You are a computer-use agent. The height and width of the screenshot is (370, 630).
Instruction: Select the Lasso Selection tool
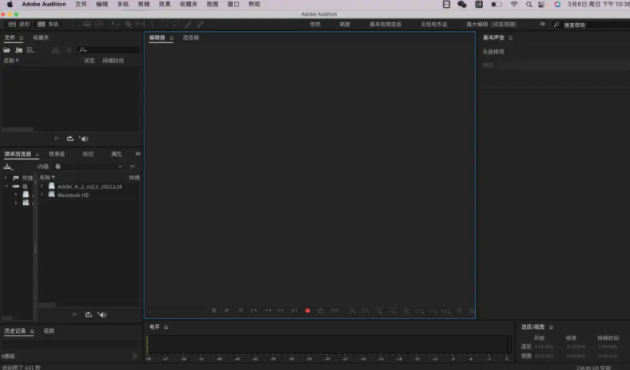click(x=176, y=25)
